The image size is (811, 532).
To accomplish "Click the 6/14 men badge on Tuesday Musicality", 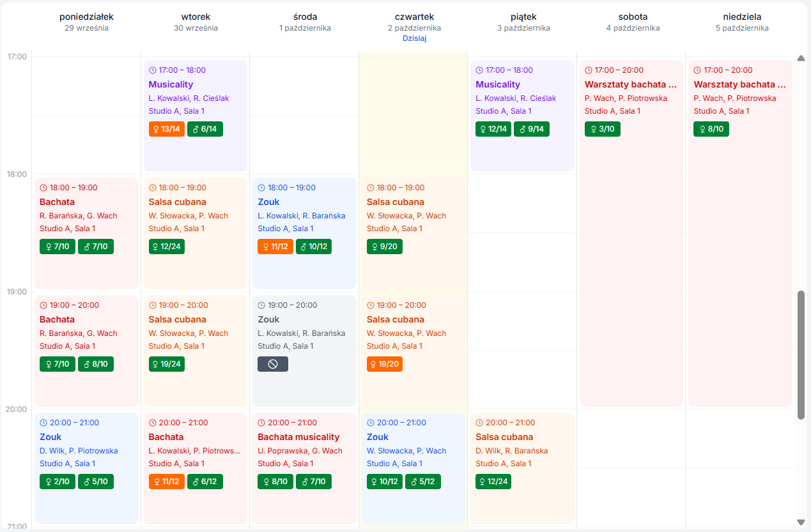I will click(x=205, y=129).
